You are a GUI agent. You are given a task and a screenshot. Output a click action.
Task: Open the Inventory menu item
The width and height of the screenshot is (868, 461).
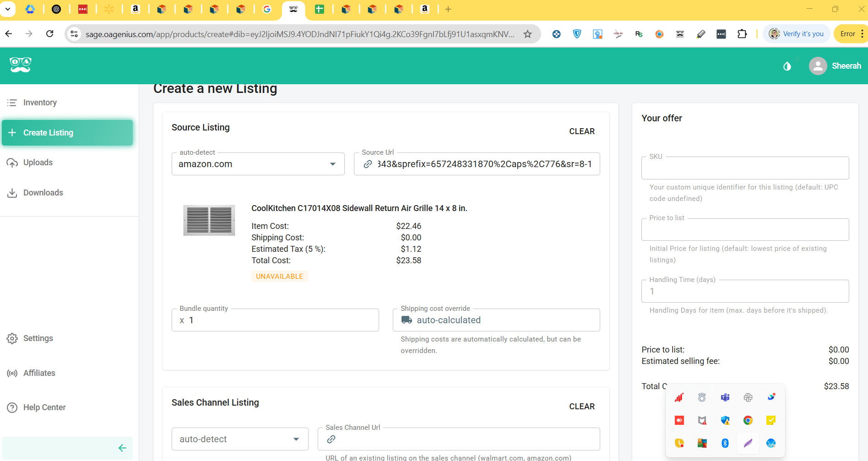tap(40, 103)
